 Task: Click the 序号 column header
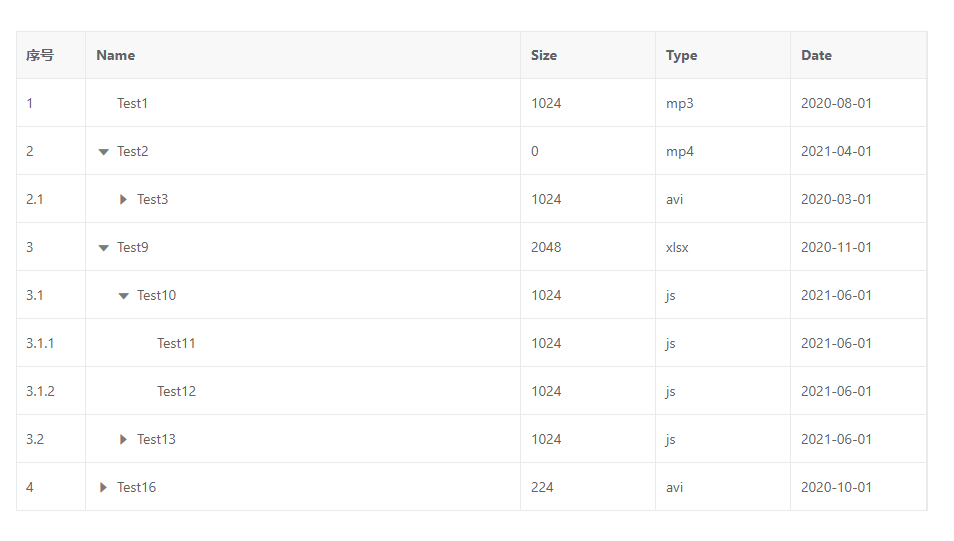point(40,56)
